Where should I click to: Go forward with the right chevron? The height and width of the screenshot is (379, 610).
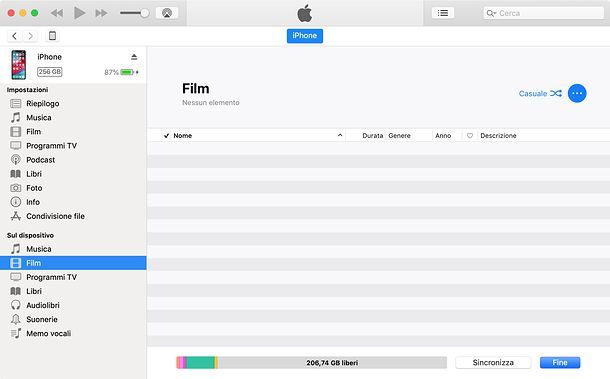point(30,36)
